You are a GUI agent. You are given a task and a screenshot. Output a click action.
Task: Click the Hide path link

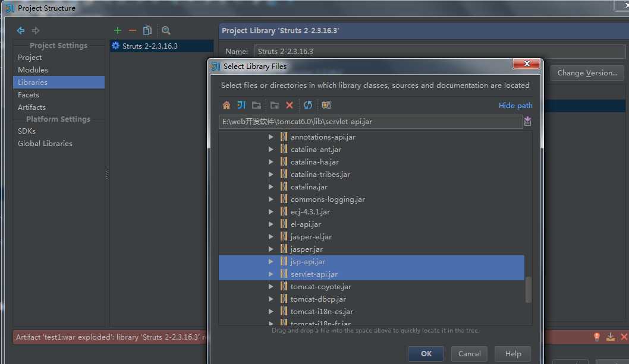pos(515,106)
